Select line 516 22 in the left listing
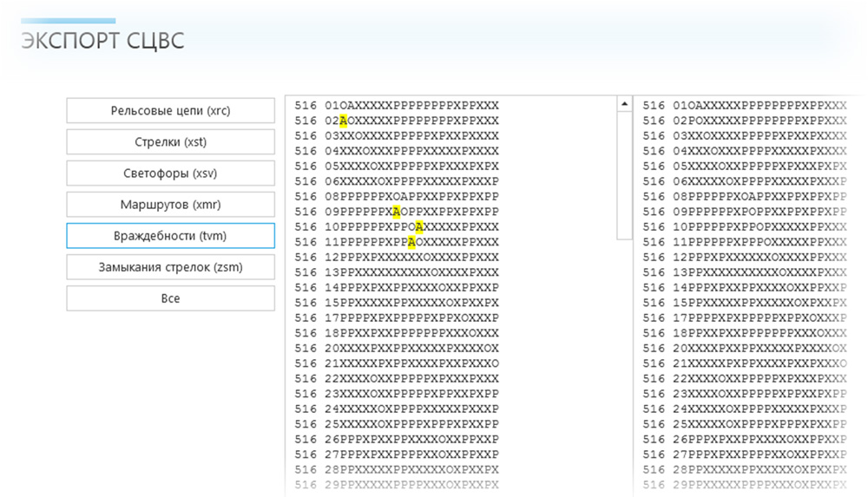This screenshot has height=497, width=868. [x=397, y=378]
